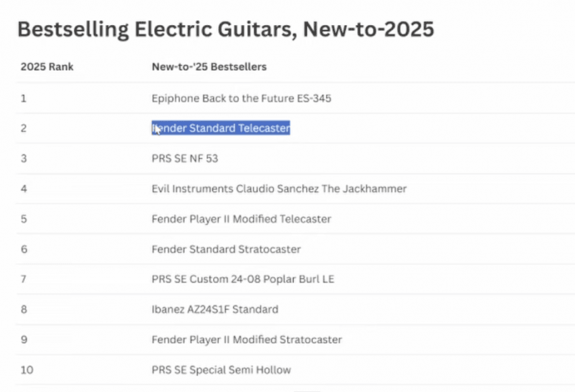575x392 pixels.
Task: Click PRS SE Custom 24-08 Poplar Burl LE
Action: (243, 279)
